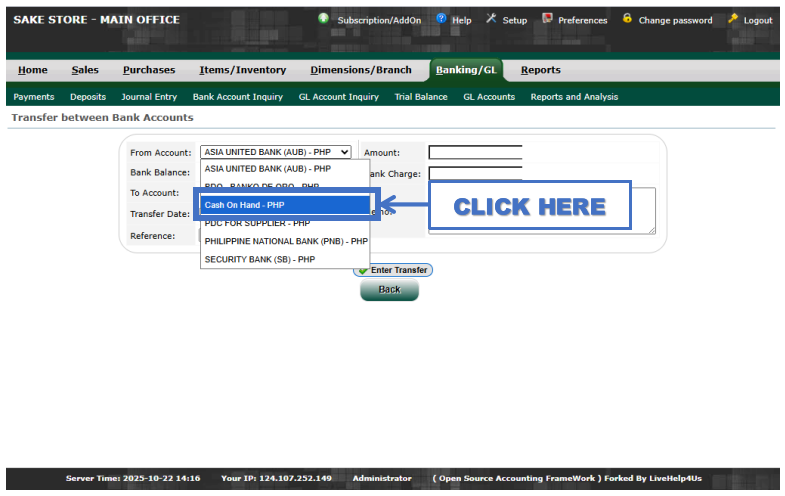Click into the Amount input field
The width and height of the screenshot is (785, 496).
click(475, 152)
